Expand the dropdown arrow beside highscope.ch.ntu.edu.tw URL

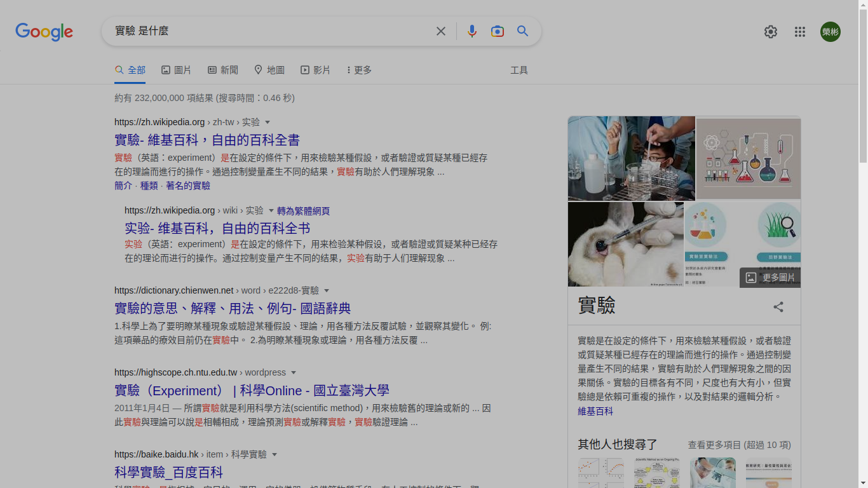294,373
